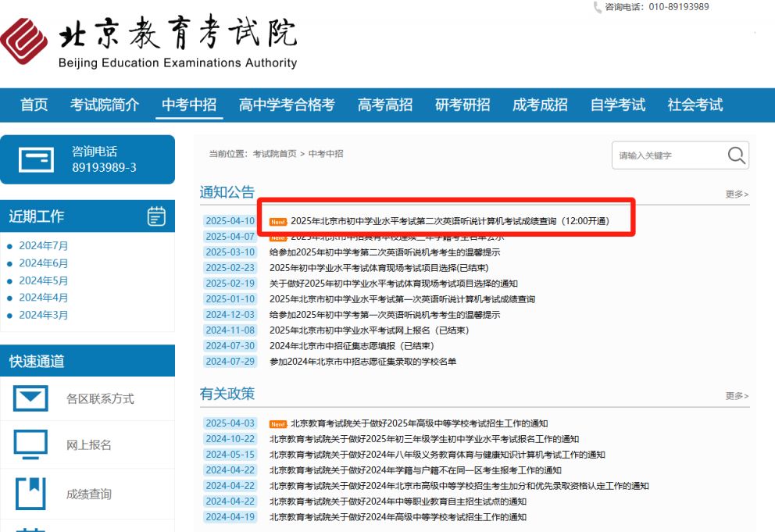Open the 自学考试 menu item
Screen dimensions: 775x532
[618, 105]
